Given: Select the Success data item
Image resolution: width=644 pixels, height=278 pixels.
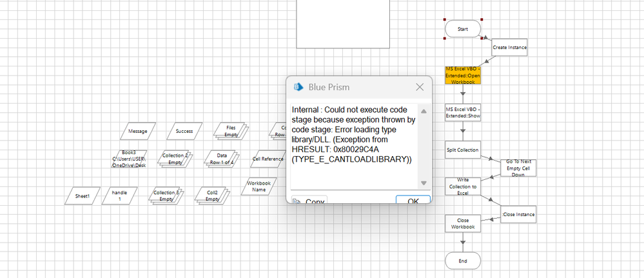Looking at the screenshot, I should tap(184, 131).
